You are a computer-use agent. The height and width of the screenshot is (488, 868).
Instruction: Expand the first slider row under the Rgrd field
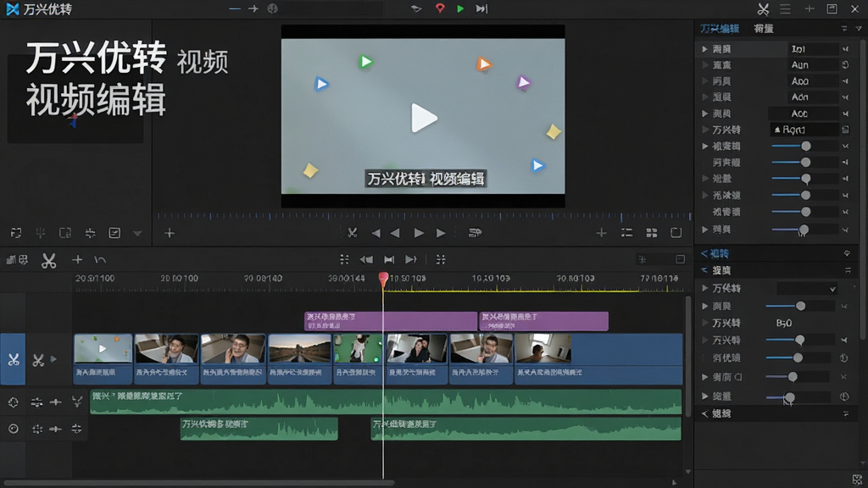tap(704, 146)
